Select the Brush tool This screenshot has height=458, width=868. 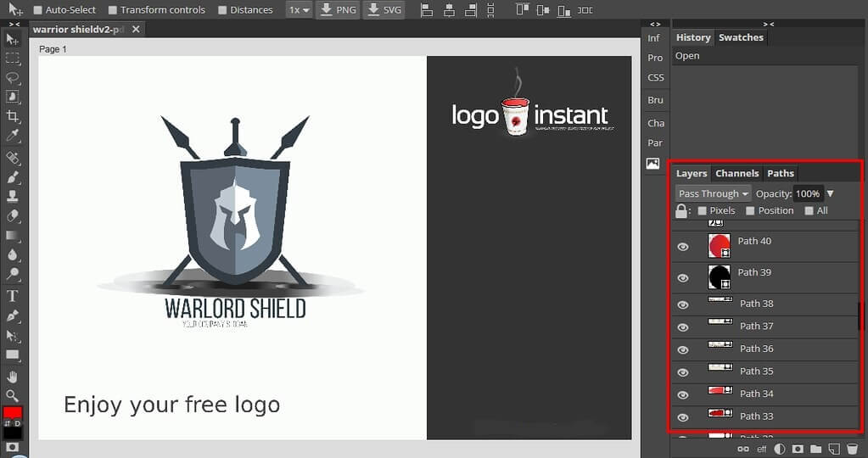pyautogui.click(x=12, y=177)
